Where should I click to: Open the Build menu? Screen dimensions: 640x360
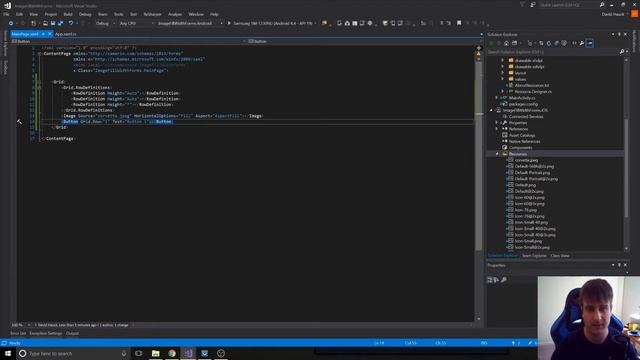click(68, 14)
